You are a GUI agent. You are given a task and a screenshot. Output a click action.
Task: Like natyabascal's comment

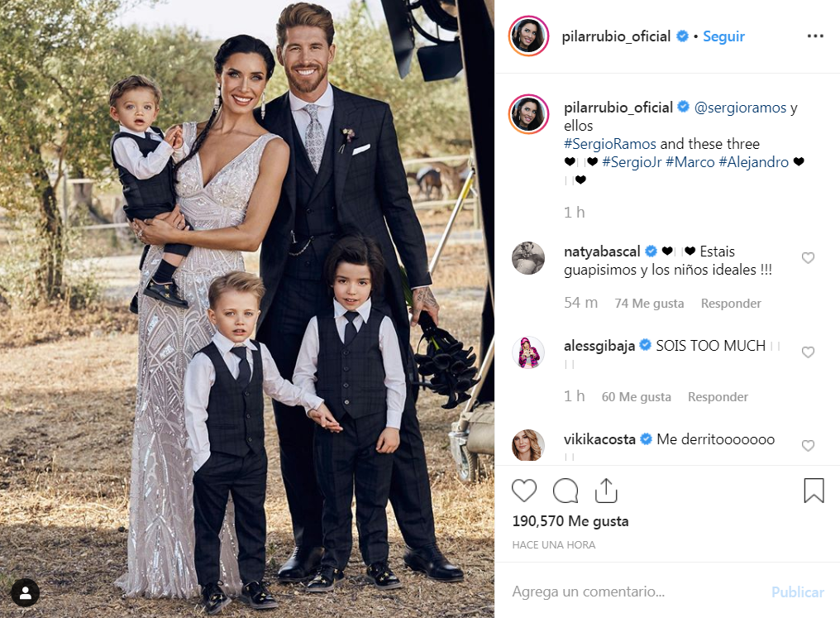point(808,258)
